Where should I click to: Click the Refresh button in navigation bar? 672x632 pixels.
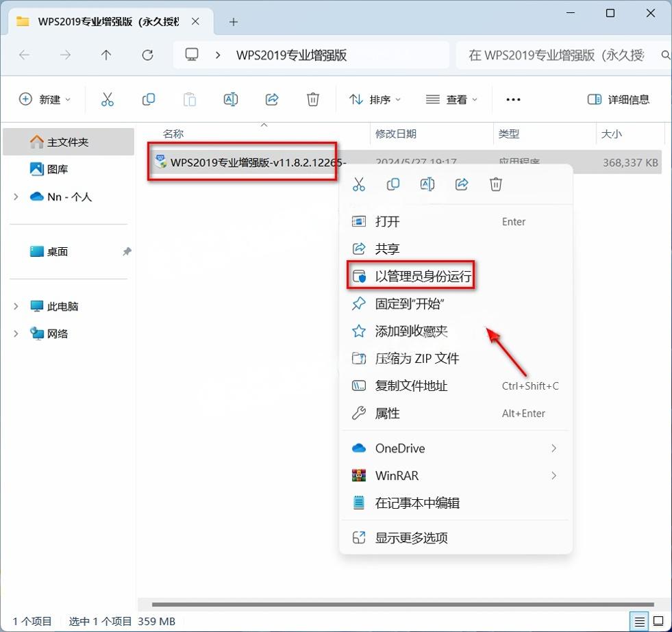tap(147, 55)
